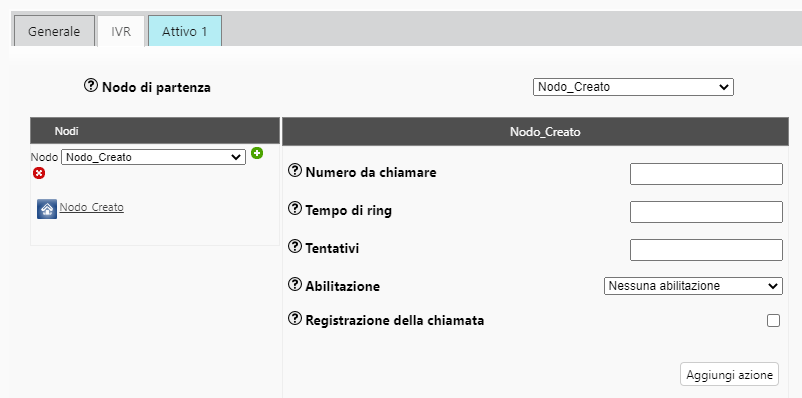Expand the Abilitazione dropdown

[x=693, y=286]
